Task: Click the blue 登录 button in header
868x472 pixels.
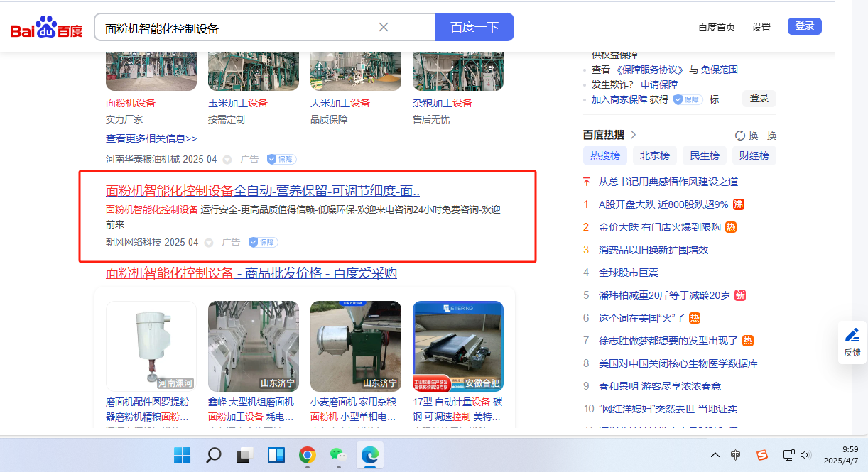Action: tap(805, 26)
